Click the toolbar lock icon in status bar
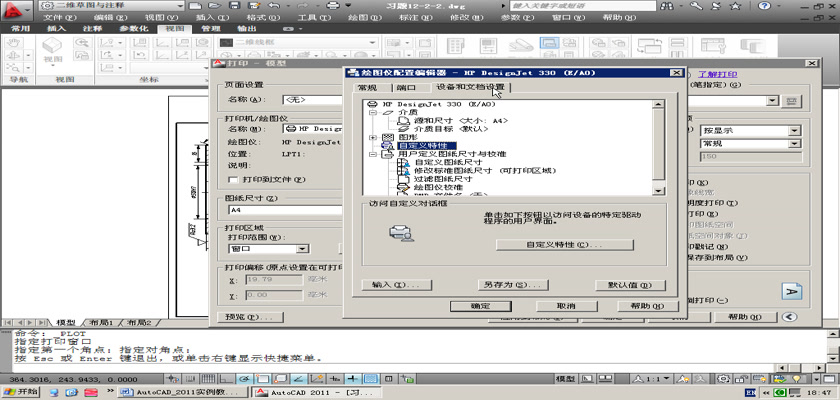 [x=741, y=379]
